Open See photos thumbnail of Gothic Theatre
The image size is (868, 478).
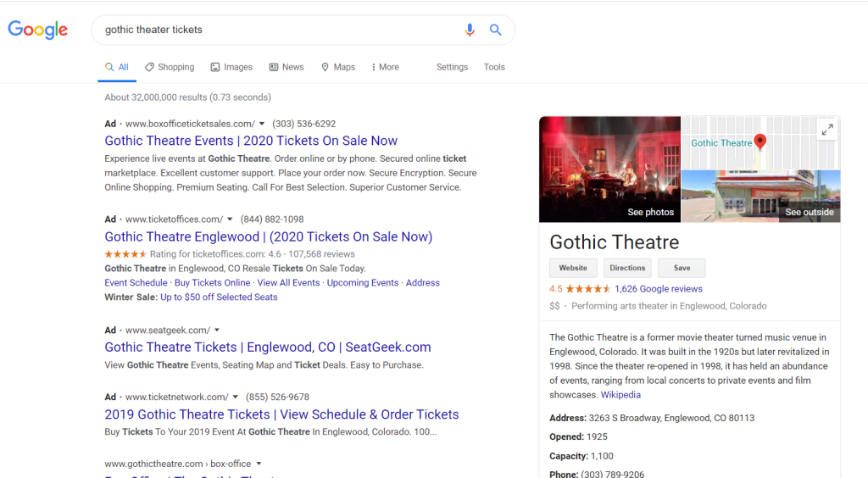pyautogui.click(x=609, y=170)
